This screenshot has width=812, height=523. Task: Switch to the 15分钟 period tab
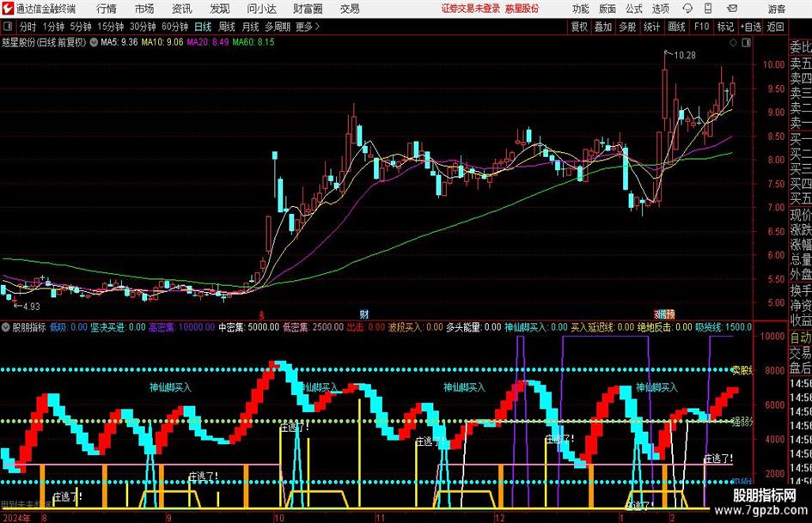coord(110,27)
